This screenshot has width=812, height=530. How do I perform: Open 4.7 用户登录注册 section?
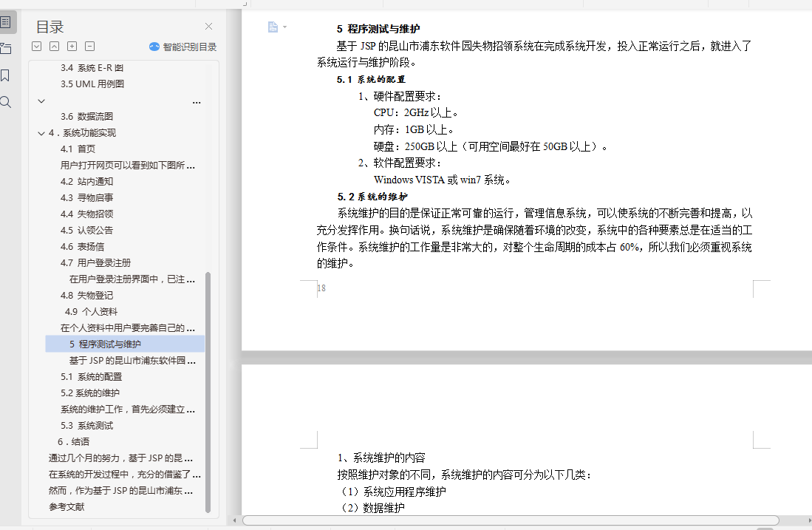tap(95, 263)
